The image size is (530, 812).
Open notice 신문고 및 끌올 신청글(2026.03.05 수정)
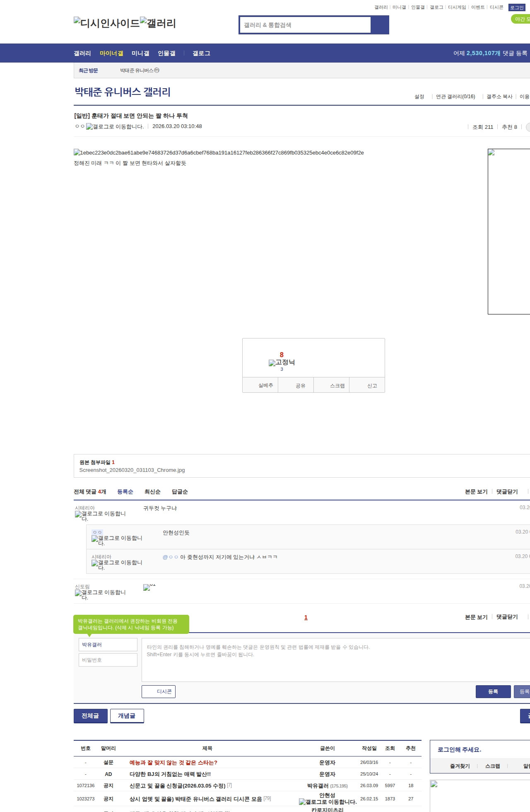(x=178, y=785)
